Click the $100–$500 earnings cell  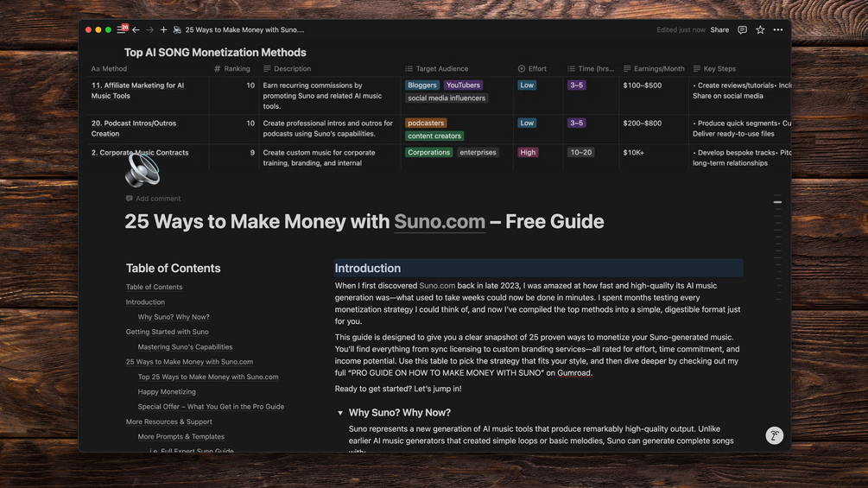[642, 86]
